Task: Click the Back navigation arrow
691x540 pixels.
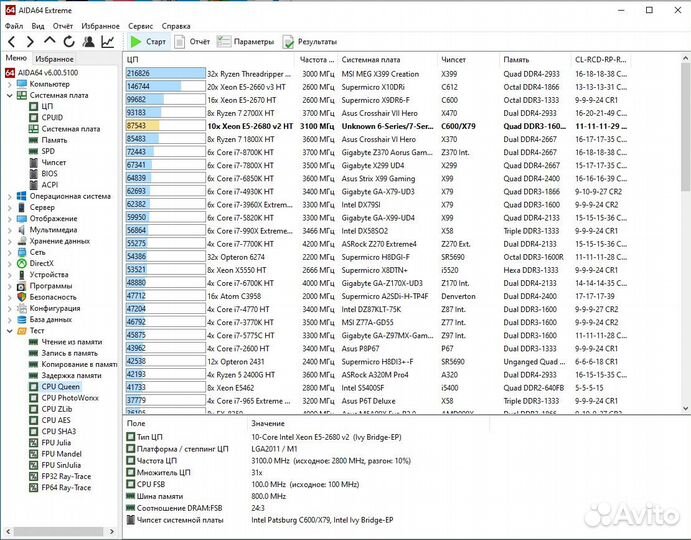Action: point(12,42)
